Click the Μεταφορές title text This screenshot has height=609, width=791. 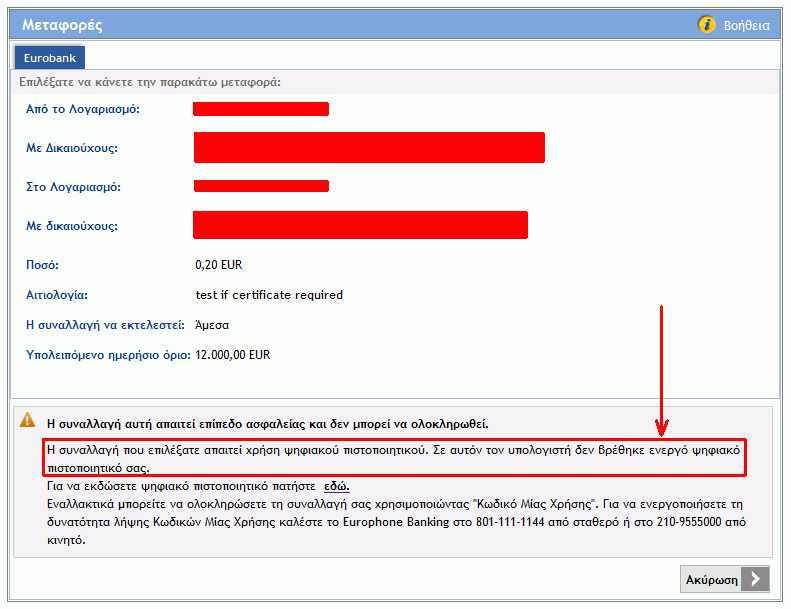pos(62,25)
